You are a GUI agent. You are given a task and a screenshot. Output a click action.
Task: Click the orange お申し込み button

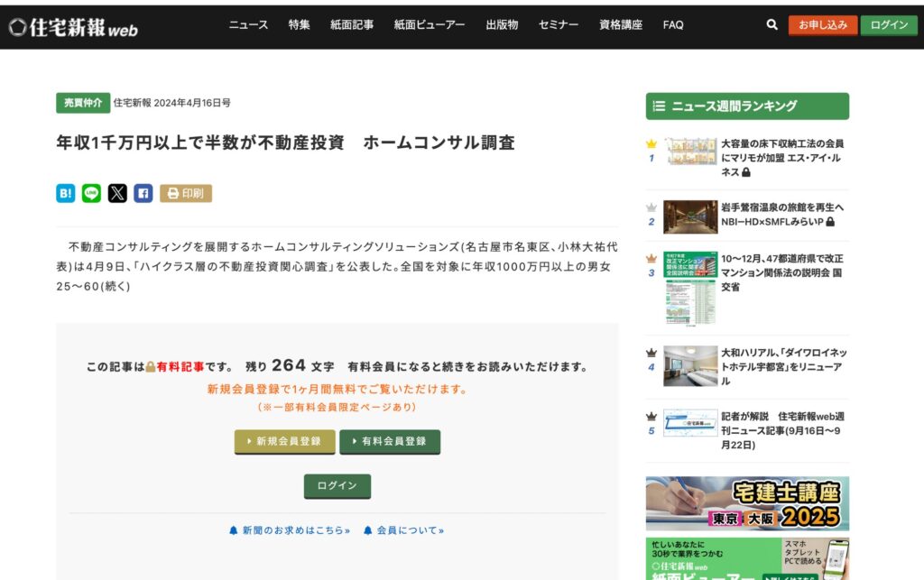click(x=822, y=25)
